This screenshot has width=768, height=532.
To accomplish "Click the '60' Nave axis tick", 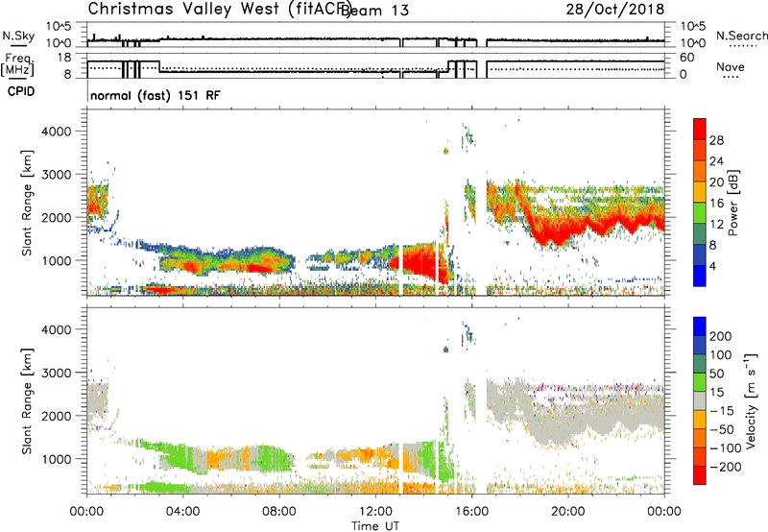I will [686, 58].
